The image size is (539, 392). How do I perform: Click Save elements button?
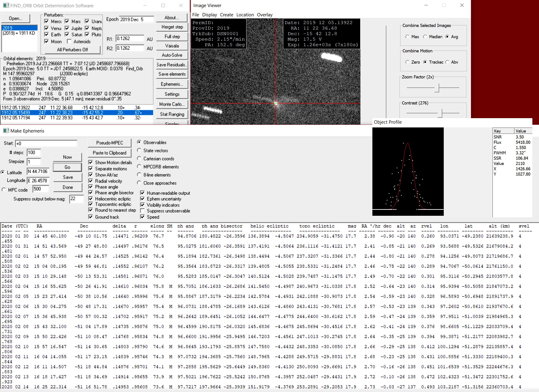coord(172,74)
